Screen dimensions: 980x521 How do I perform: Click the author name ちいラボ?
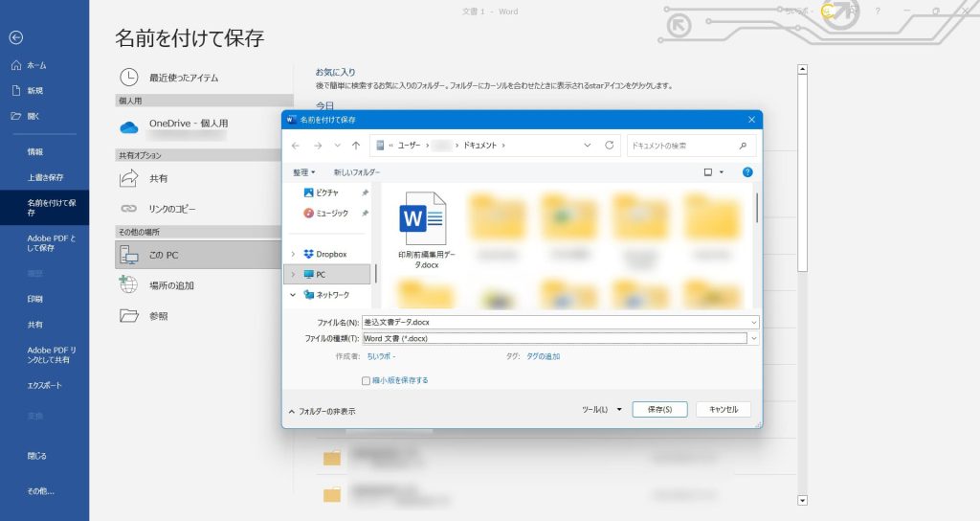pos(379,356)
